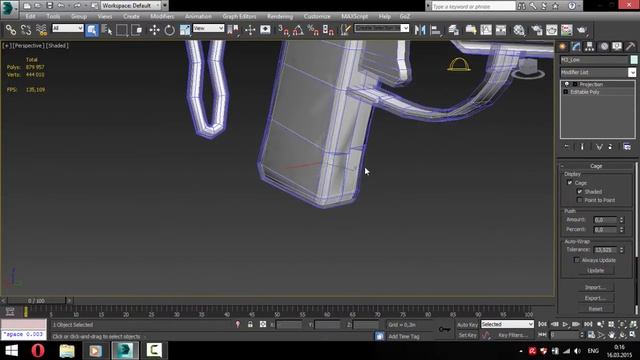Toggle the Projection modifier lightbulb
The width and height of the screenshot is (640, 360).
(567, 84)
